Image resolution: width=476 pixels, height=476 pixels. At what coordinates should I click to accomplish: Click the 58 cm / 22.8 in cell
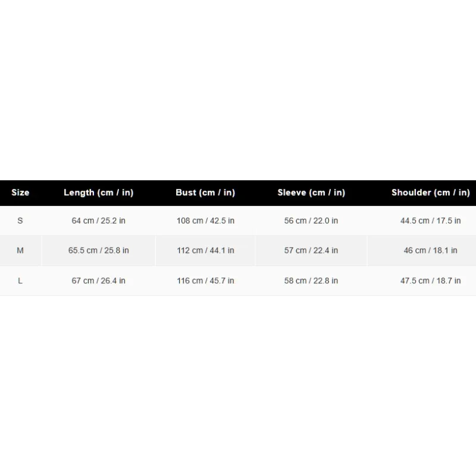(x=311, y=281)
